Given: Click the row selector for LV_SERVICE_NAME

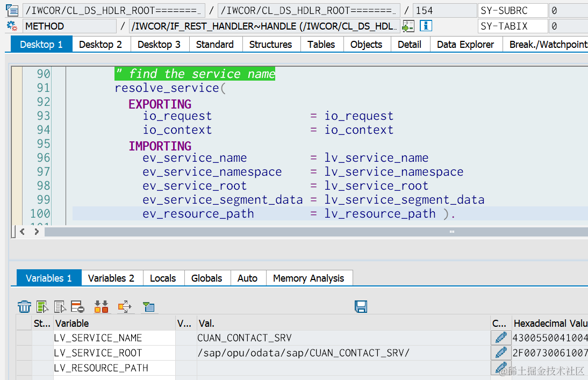Looking at the screenshot, I should [24, 338].
